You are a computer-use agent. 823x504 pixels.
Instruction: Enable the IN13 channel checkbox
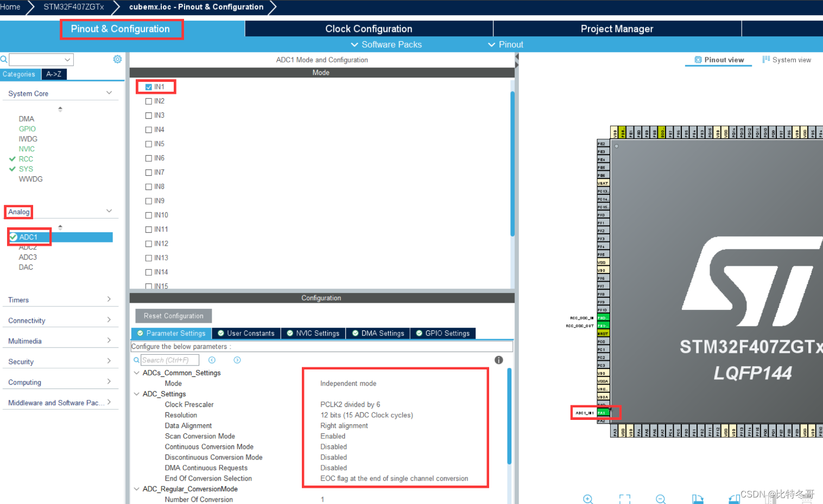[149, 258]
